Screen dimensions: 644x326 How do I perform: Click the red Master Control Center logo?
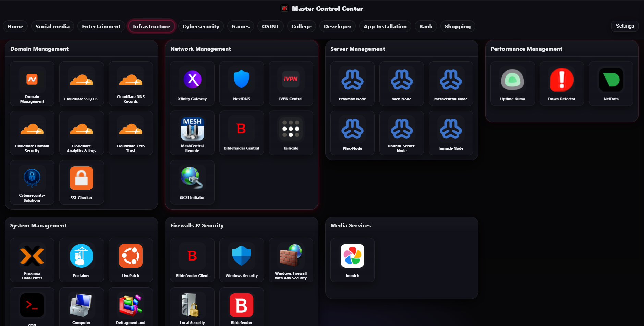pos(284,8)
